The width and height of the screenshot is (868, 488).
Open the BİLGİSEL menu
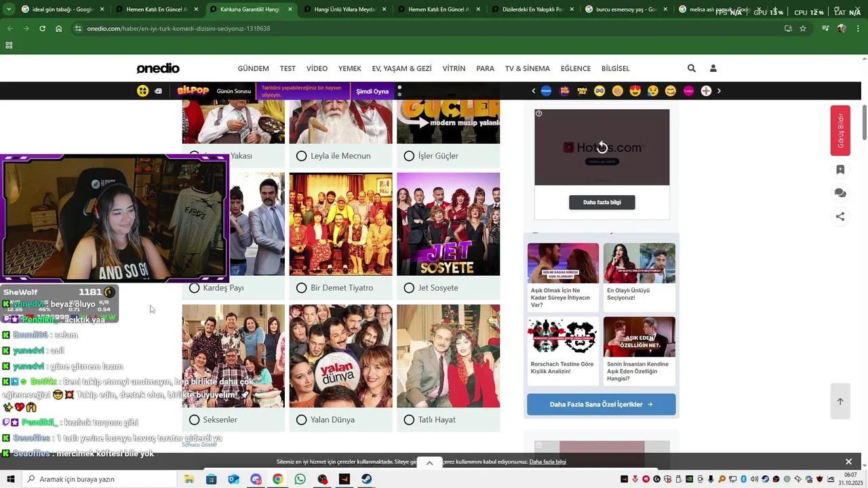coord(615,68)
